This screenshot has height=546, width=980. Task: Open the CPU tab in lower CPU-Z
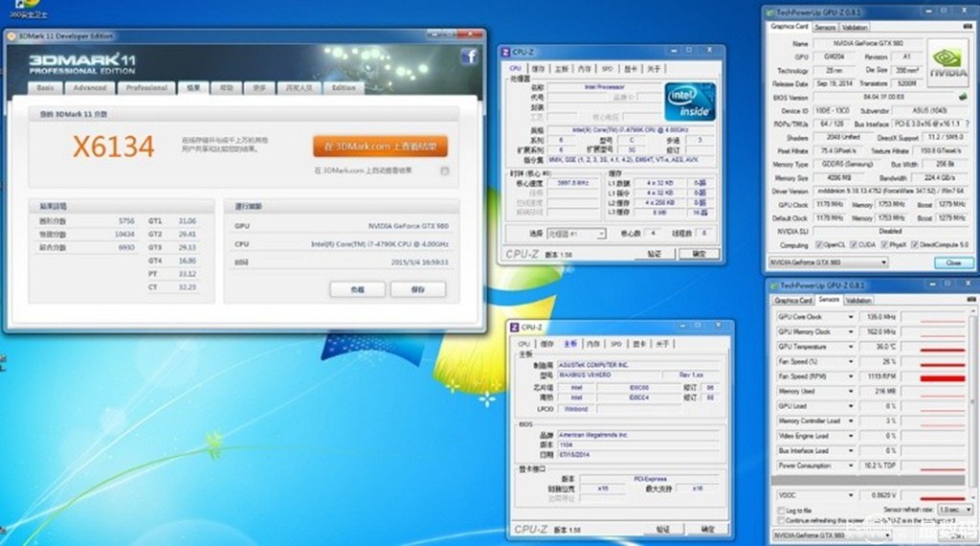(x=523, y=344)
